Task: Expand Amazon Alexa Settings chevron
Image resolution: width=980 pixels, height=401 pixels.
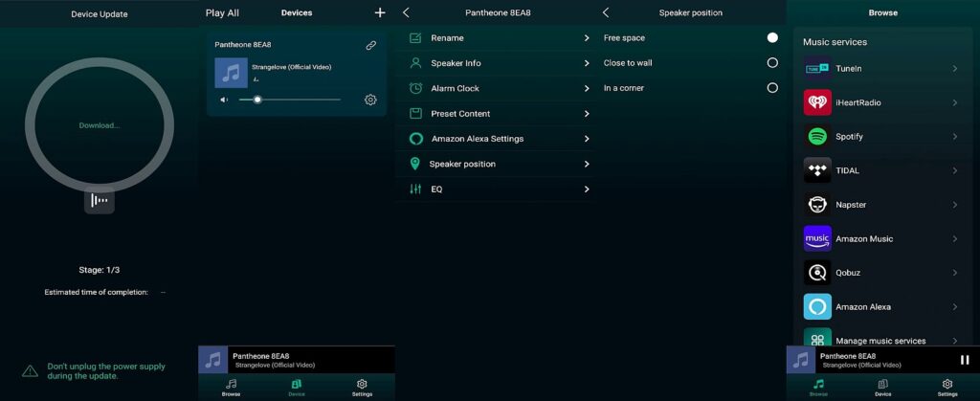Action: pyautogui.click(x=586, y=139)
